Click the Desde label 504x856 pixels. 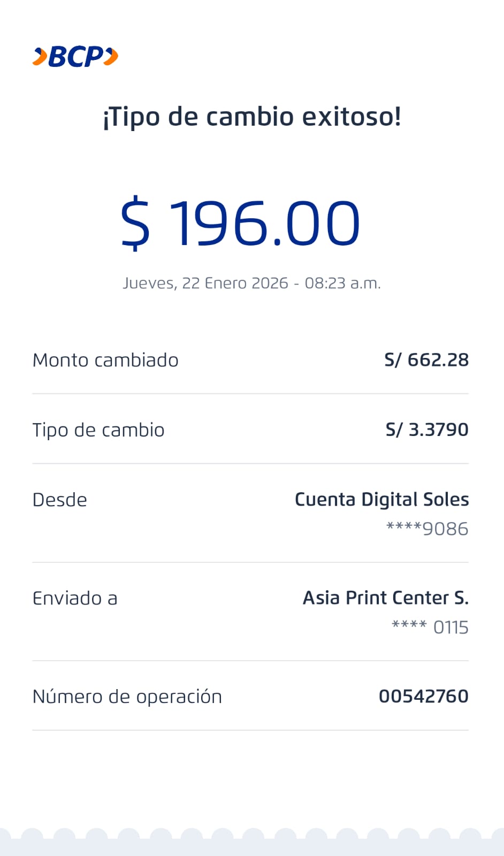coord(60,500)
